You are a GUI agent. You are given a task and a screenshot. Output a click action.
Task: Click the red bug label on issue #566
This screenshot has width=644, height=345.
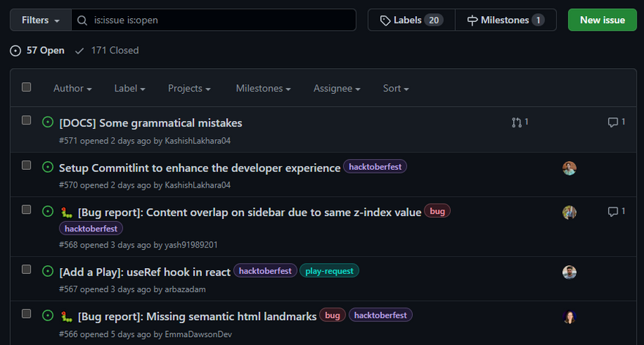332,315
